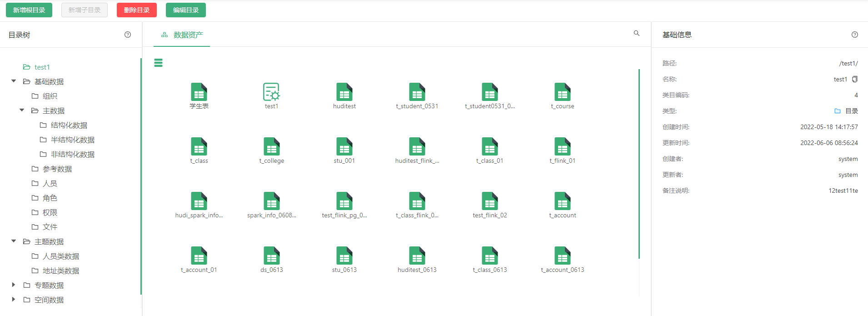Open the t_class_01 table icon
The image size is (868, 316).
[x=490, y=146]
